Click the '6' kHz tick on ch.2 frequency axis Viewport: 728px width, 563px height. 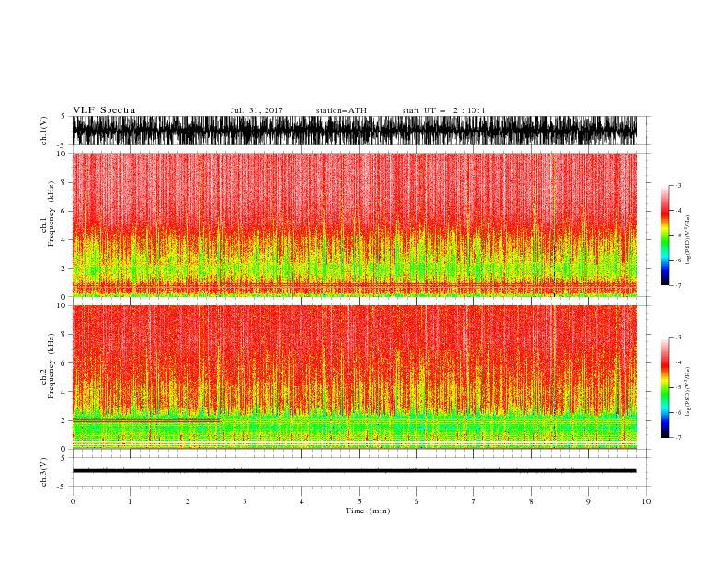click(63, 363)
